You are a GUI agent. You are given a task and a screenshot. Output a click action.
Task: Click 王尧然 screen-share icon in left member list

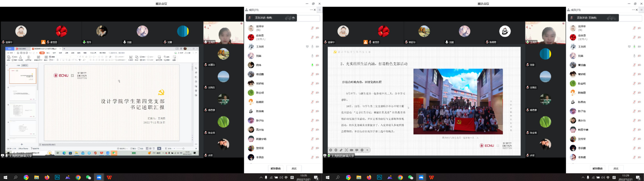[307, 46]
